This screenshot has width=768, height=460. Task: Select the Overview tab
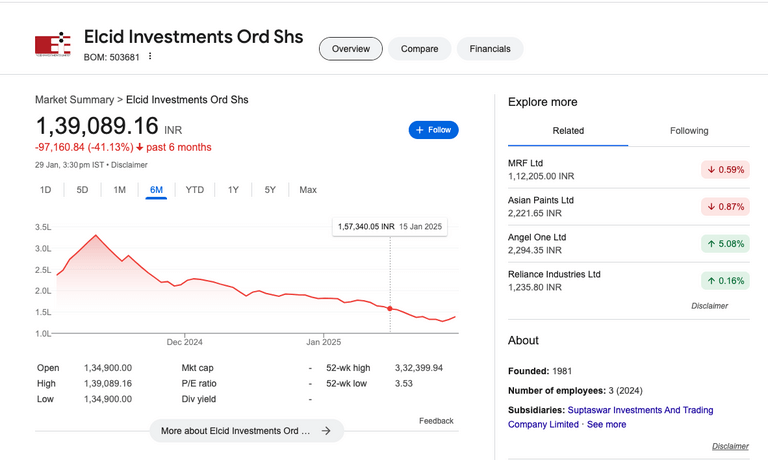click(x=351, y=49)
